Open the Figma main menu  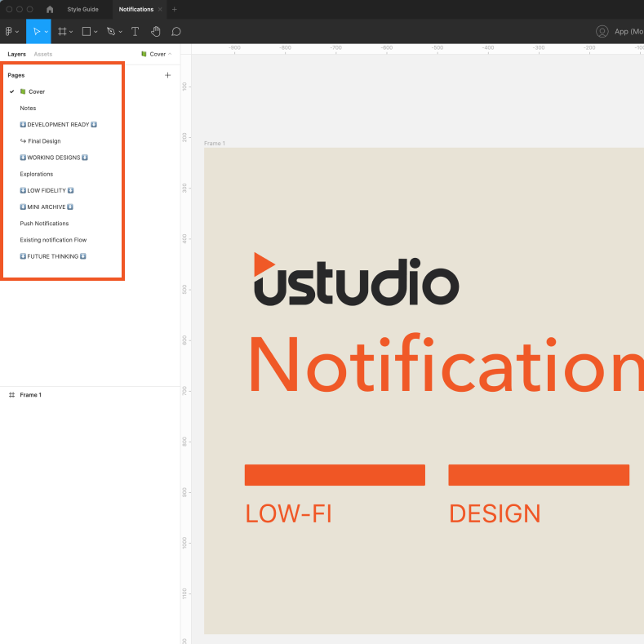9,31
